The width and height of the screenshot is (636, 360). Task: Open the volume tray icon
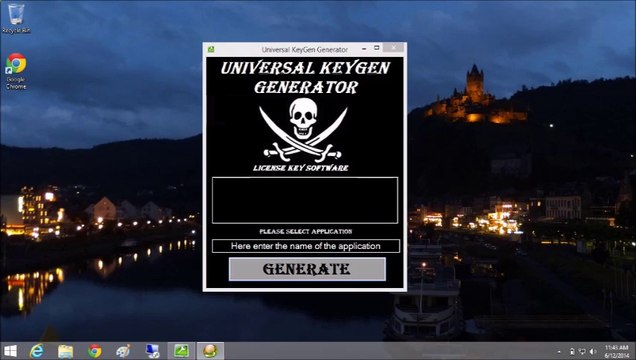pos(593,351)
